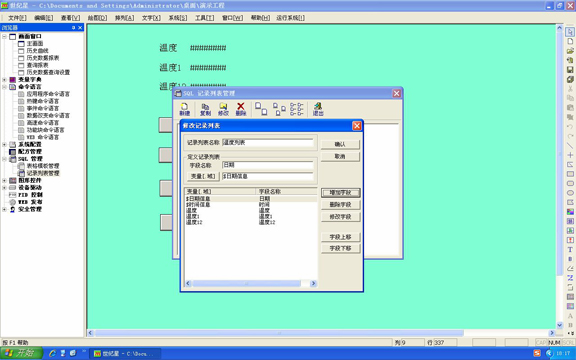Viewport: 576px width, 360px height.
Task: Click the 字段名称 column header
Action: 286,191
